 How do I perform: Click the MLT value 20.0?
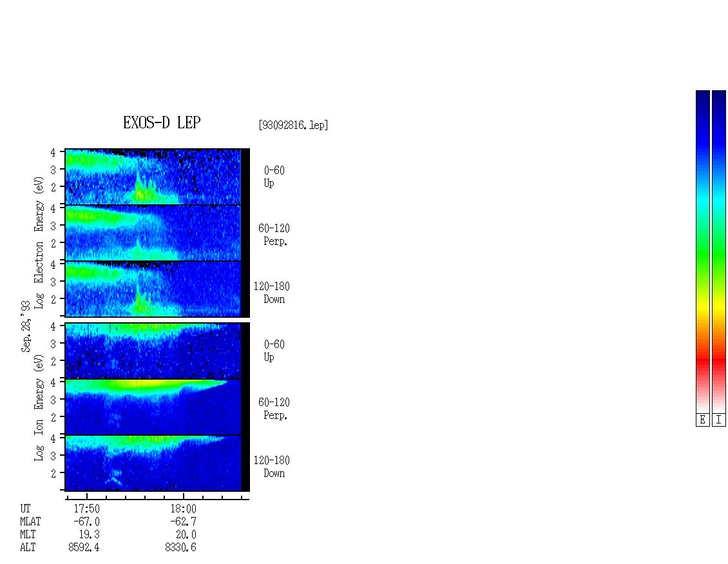(x=186, y=534)
